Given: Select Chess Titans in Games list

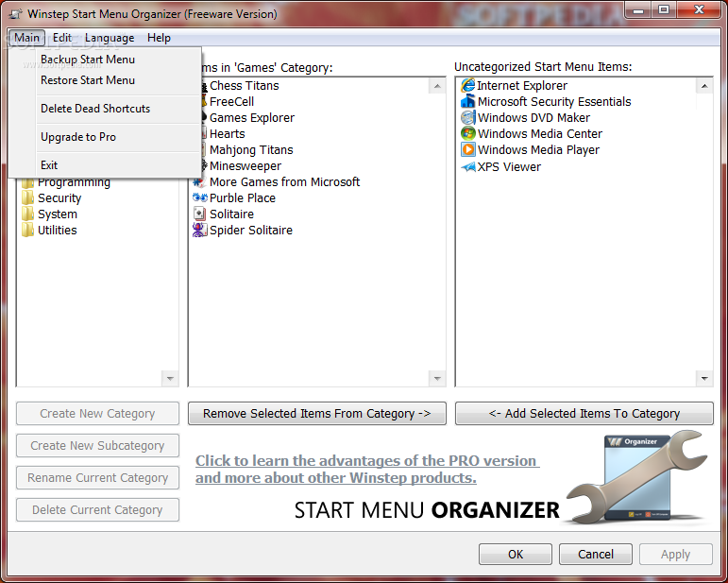Looking at the screenshot, I should tap(245, 85).
